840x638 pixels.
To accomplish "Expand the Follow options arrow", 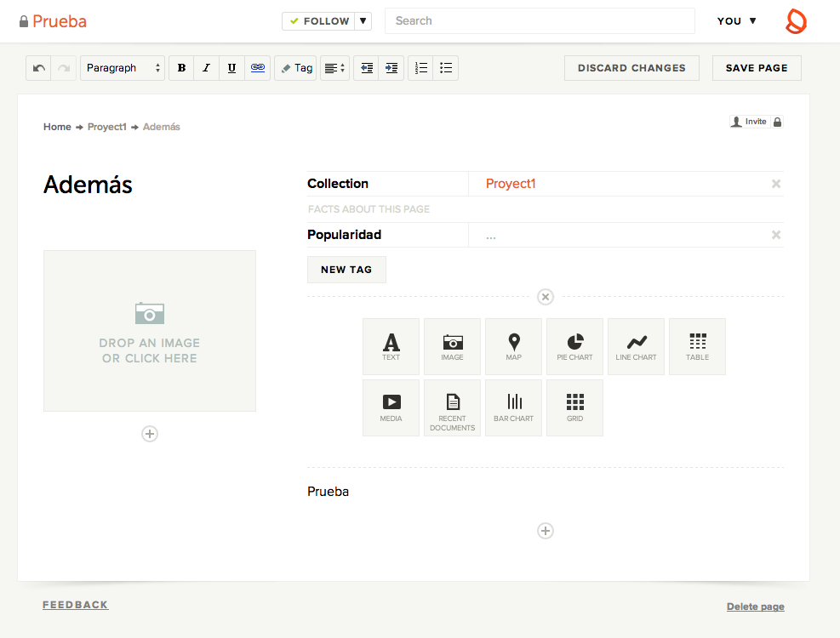I will [x=363, y=21].
